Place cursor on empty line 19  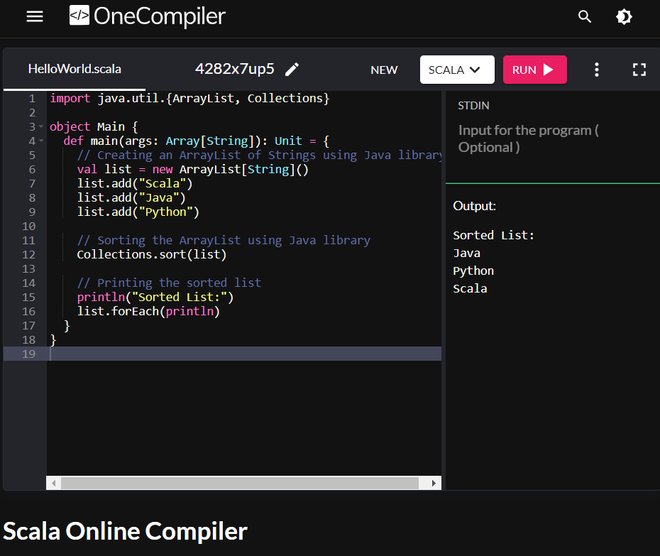click(x=244, y=354)
